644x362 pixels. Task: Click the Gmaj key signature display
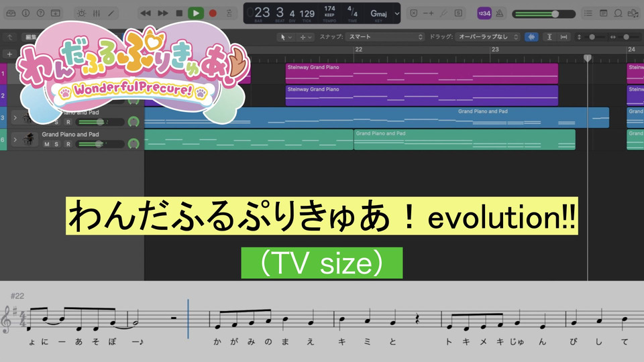[378, 13]
